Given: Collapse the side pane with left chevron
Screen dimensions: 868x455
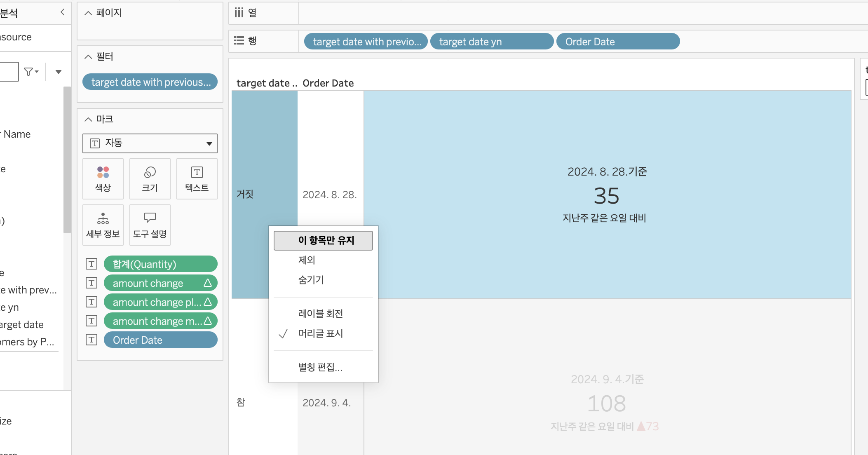Looking at the screenshot, I should tap(63, 12).
